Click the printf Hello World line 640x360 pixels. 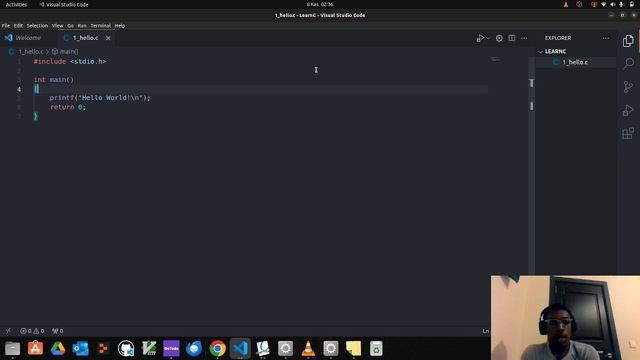pos(100,98)
